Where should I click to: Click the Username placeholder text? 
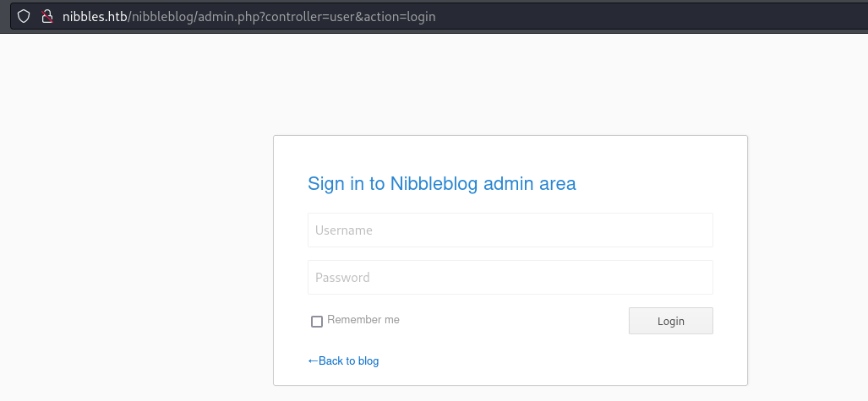click(344, 230)
